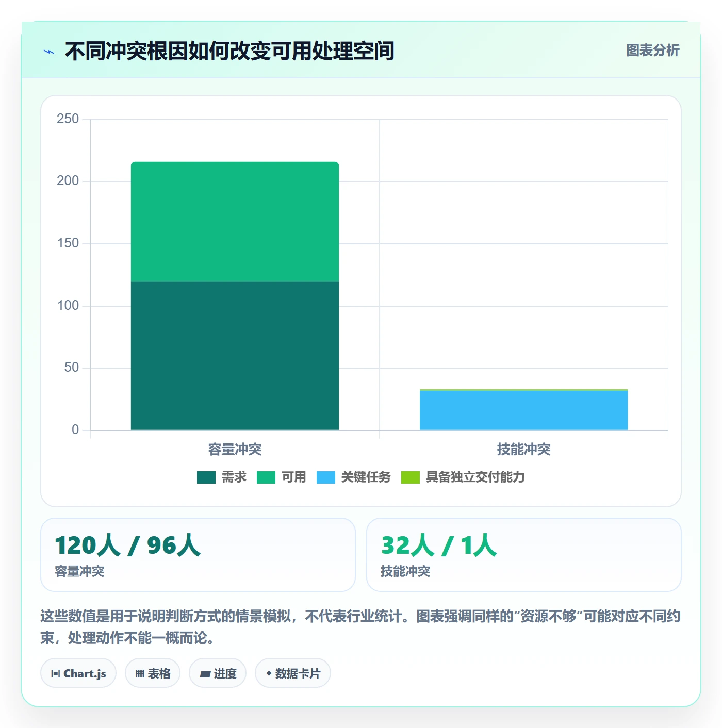Click the 150 y-axis tick label
Image resolution: width=722 pixels, height=728 pixels.
(x=68, y=243)
